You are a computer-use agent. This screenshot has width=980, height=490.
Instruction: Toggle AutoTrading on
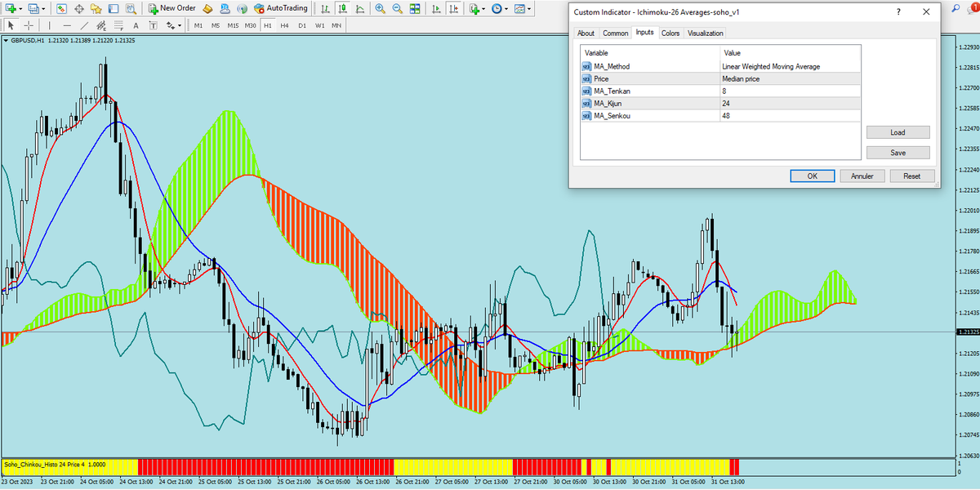point(278,8)
